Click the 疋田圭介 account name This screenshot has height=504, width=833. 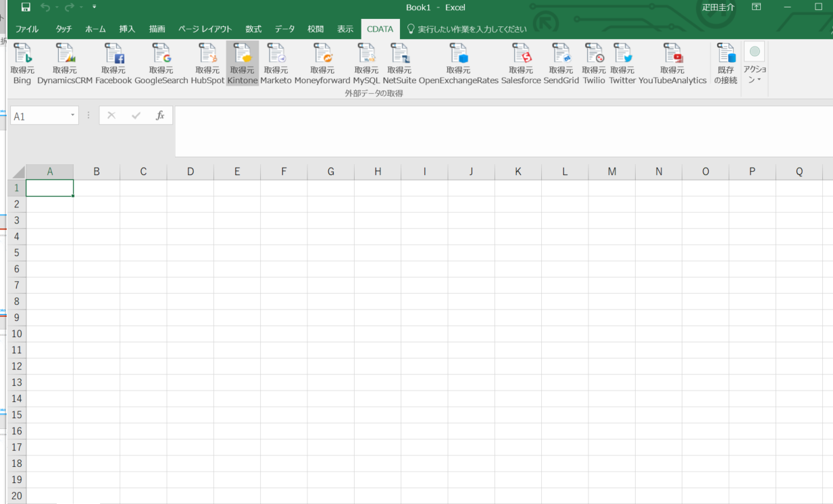(x=717, y=7)
